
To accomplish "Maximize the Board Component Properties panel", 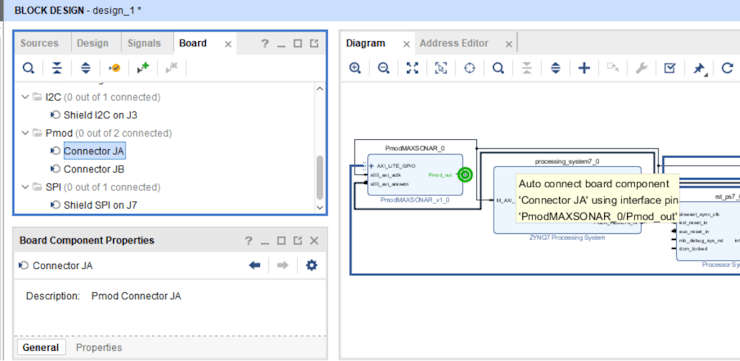I will [281, 241].
